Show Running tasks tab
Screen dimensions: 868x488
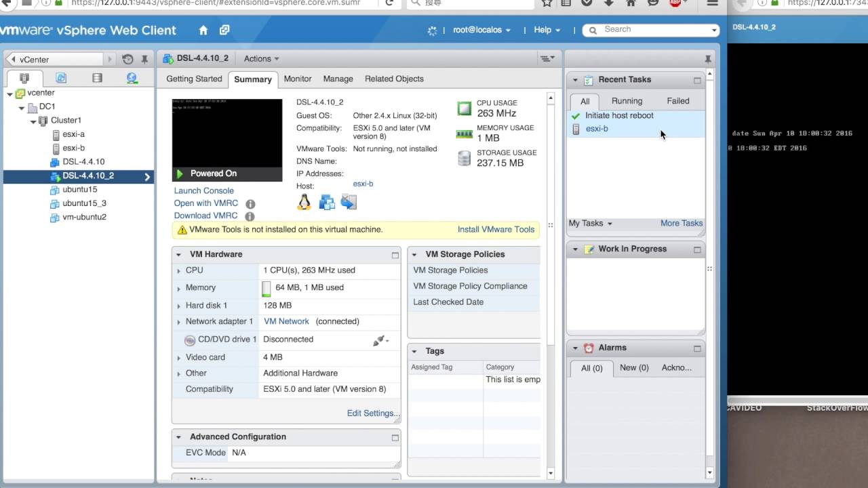[627, 101]
